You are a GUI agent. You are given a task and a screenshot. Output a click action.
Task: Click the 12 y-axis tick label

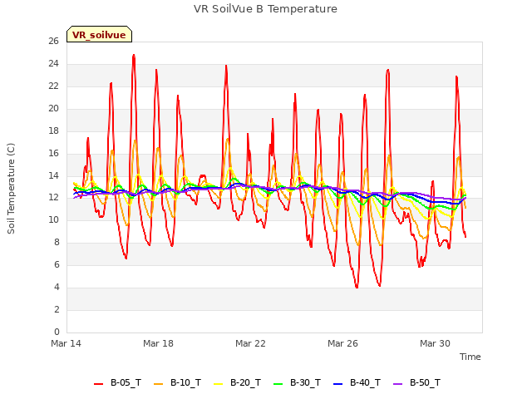(x=53, y=198)
